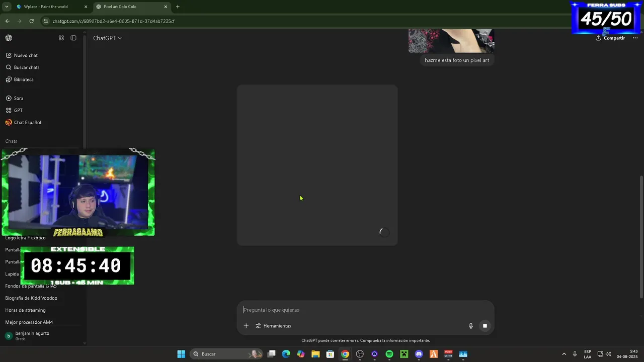Open Discord from taskbar
This screenshot has height=362, width=644.
tap(419, 354)
